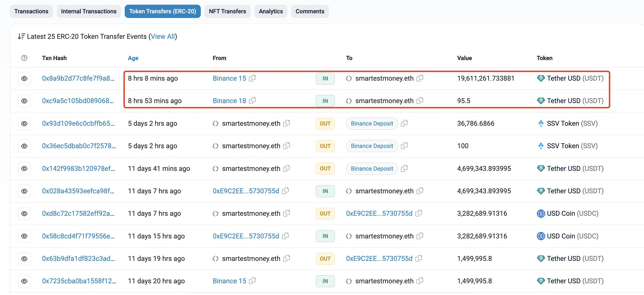Sort by the Age column header
This screenshot has height=295, width=644.
tap(133, 58)
